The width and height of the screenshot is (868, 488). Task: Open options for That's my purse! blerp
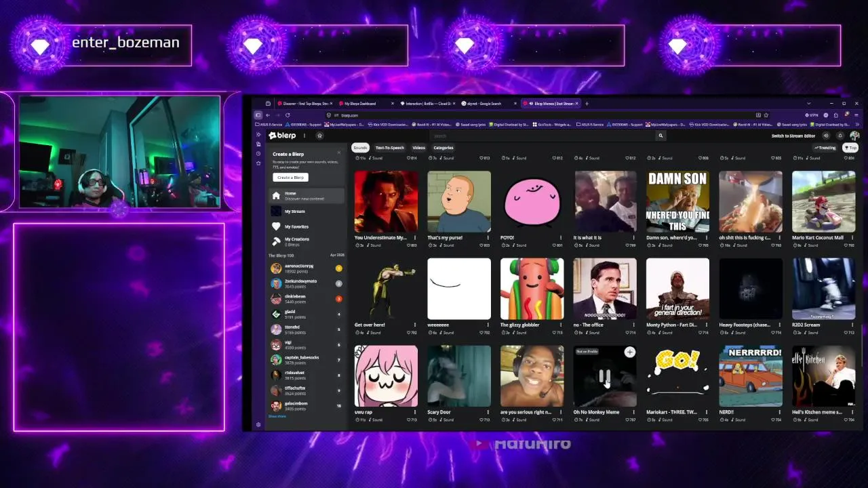[488, 237]
